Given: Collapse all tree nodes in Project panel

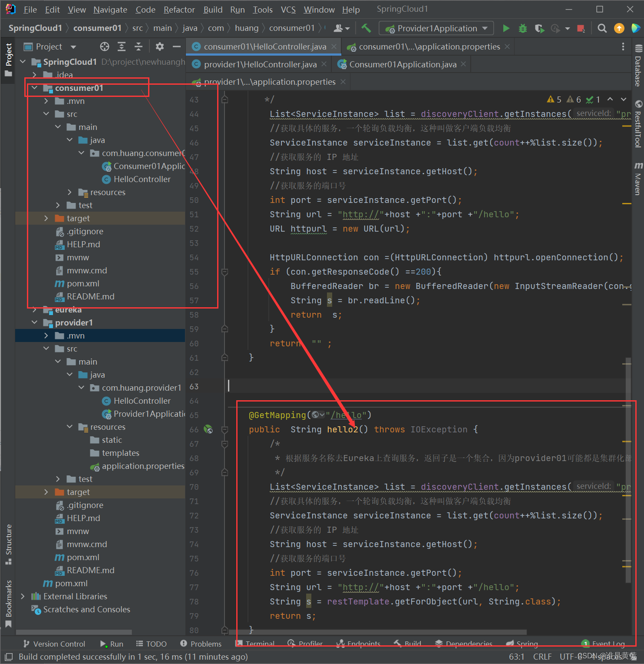Looking at the screenshot, I should point(139,46).
